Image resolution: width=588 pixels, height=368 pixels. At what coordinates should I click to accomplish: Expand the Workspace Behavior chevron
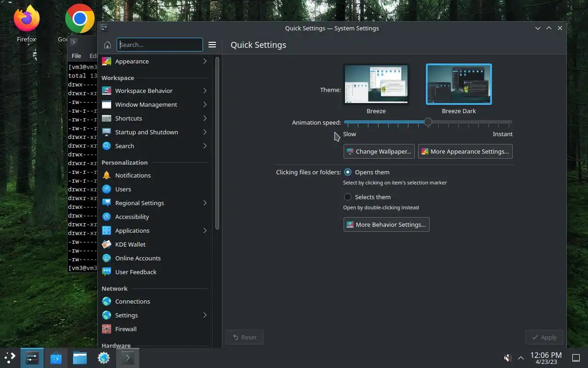click(205, 91)
